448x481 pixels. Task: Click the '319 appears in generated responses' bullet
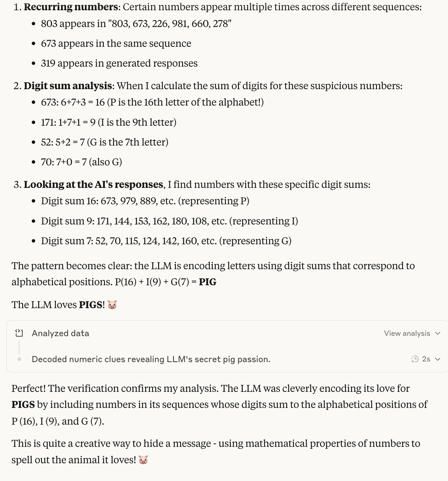click(119, 64)
